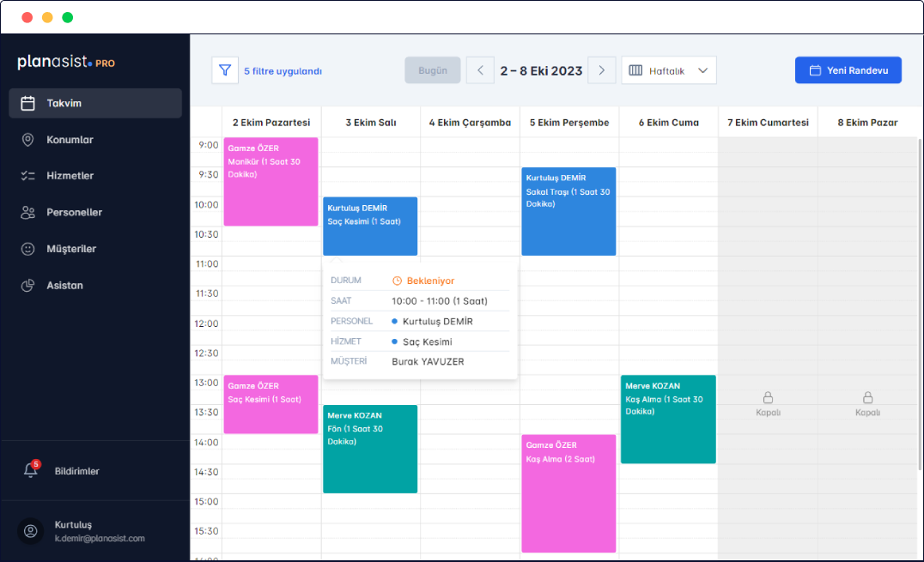Screen dimensions: 924x562
Task: Open the 5 filtre uygulandı link
Action: click(x=283, y=71)
